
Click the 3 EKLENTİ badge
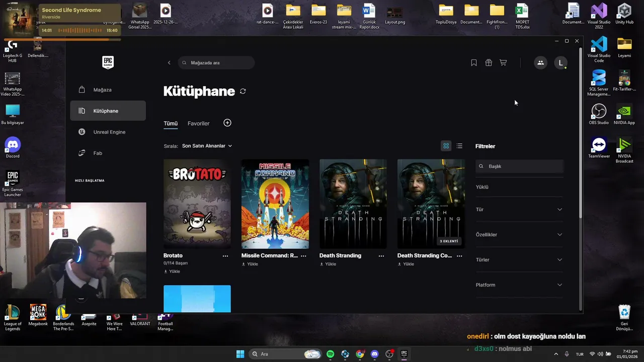click(449, 241)
